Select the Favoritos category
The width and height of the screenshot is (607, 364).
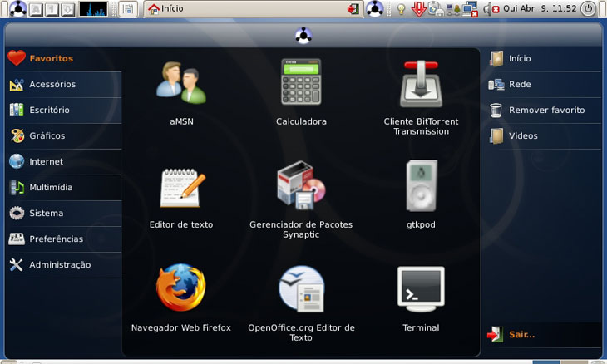click(x=51, y=59)
